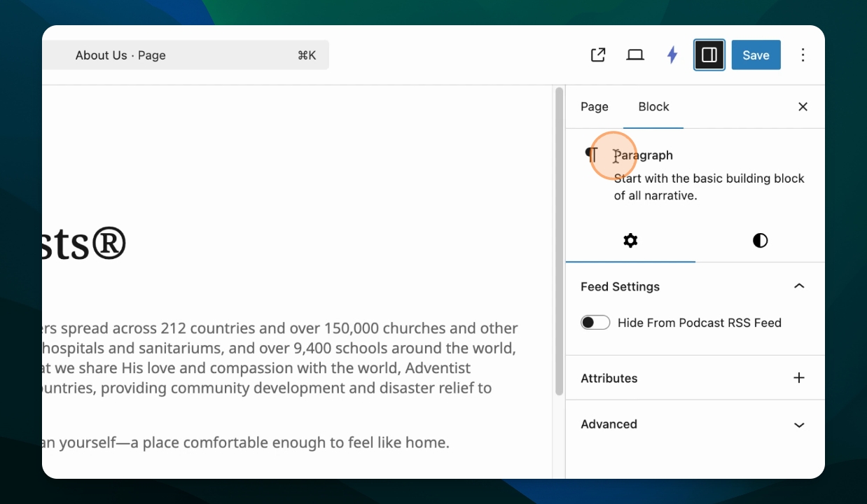Close the settings sidebar with X
Image resolution: width=867 pixels, height=504 pixels.
click(803, 106)
